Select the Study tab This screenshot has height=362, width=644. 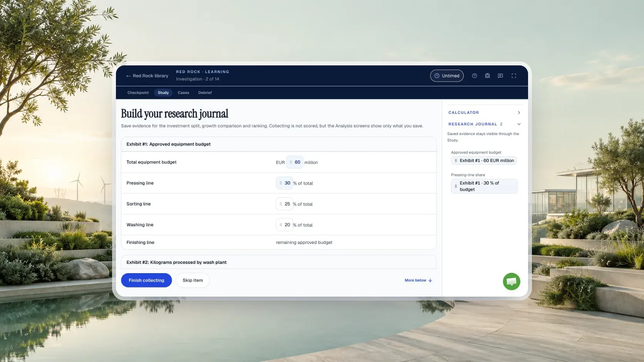tap(163, 93)
